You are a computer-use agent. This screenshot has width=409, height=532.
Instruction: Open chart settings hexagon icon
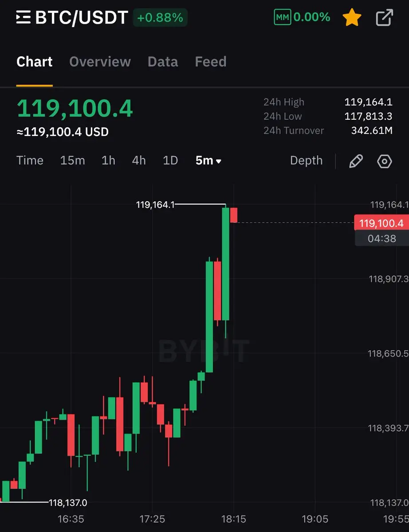385,161
